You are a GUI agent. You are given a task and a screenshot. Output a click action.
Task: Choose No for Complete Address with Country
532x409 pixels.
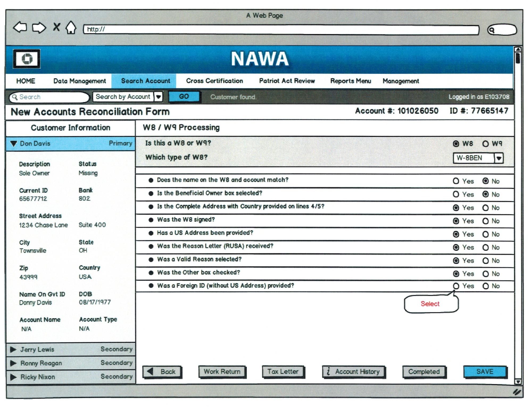(x=485, y=208)
